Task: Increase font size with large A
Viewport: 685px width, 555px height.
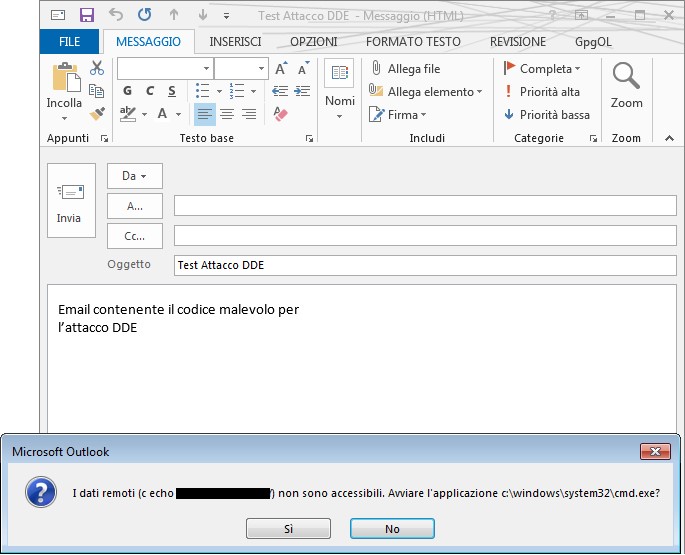Action: 281,69
